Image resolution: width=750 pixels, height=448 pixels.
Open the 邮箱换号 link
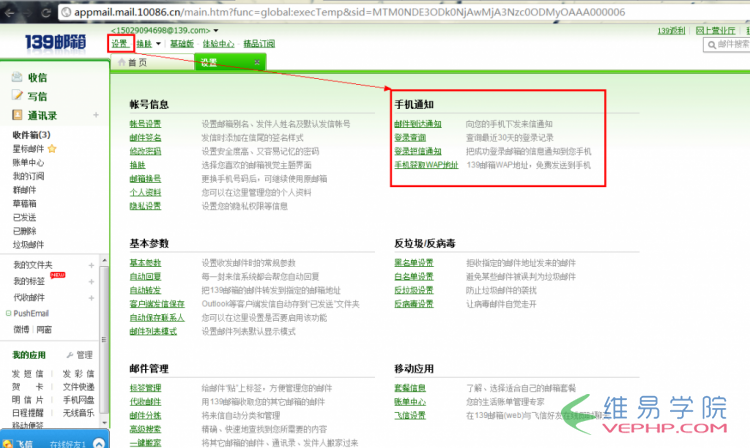(x=145, y=179)
